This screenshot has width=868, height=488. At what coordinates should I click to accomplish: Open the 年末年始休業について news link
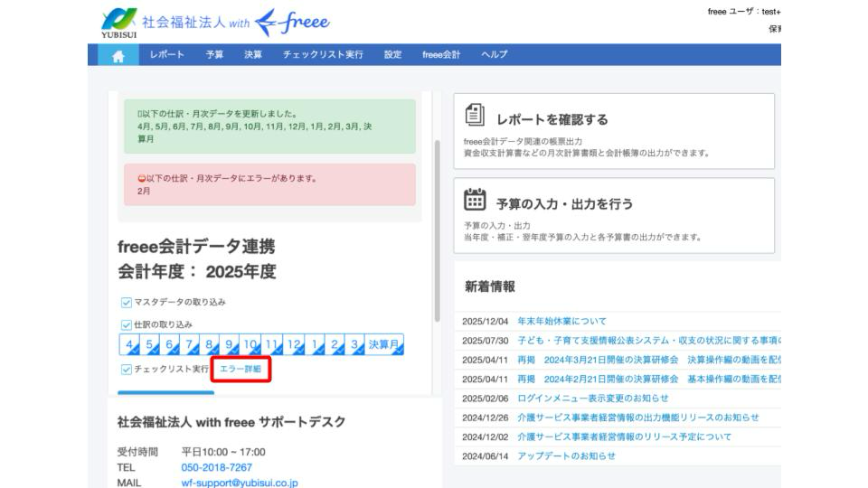click(x=561, y=321)
